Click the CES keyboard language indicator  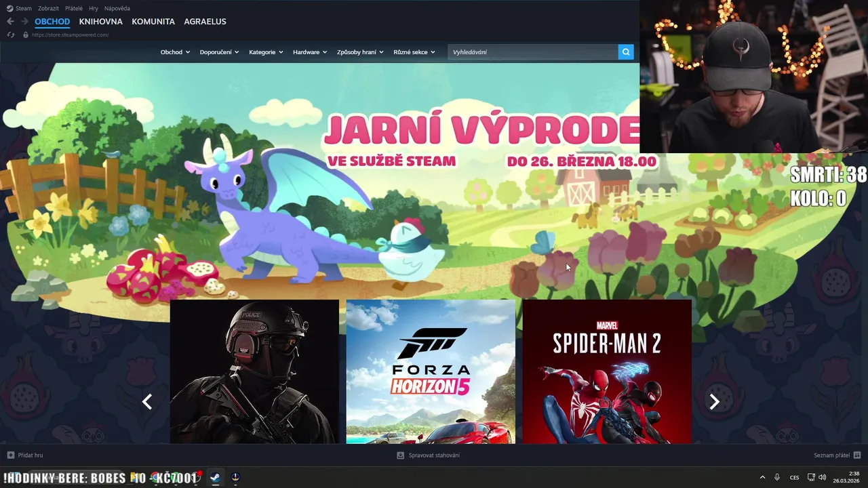pyautogui.click(x=795, y=477)
